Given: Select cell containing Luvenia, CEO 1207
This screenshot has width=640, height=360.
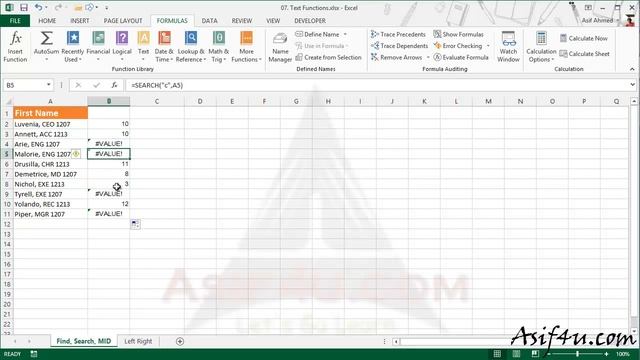Looking at the screenshot, I should click(51, 124).
